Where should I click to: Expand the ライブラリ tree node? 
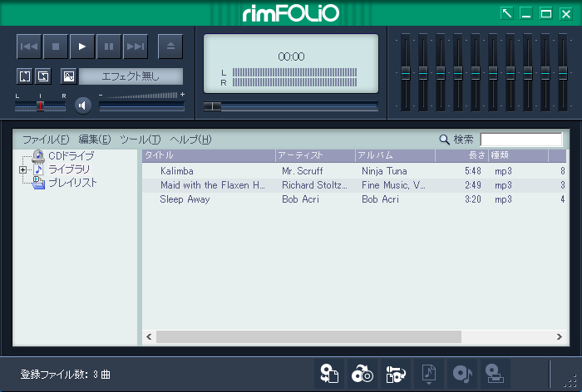coord(22,170)
